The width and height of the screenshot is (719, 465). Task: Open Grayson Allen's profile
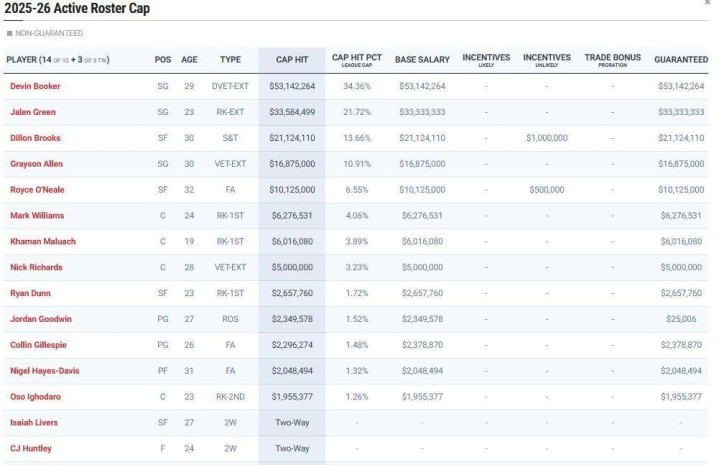pos(36,164)
